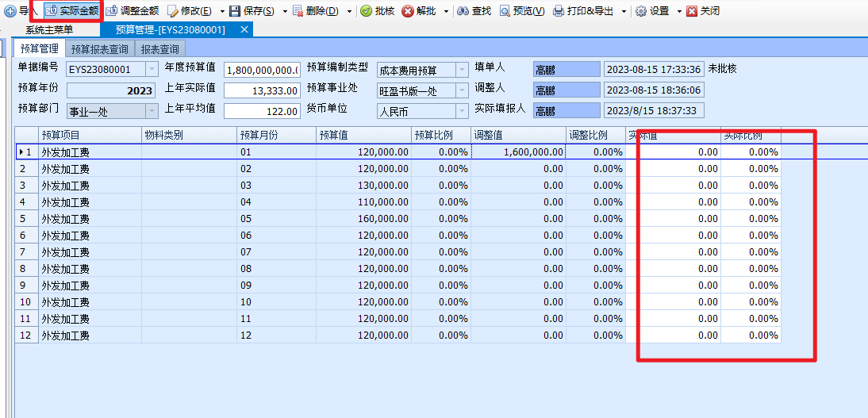Click the 年度预算值 input field

(x=263, y=70)
